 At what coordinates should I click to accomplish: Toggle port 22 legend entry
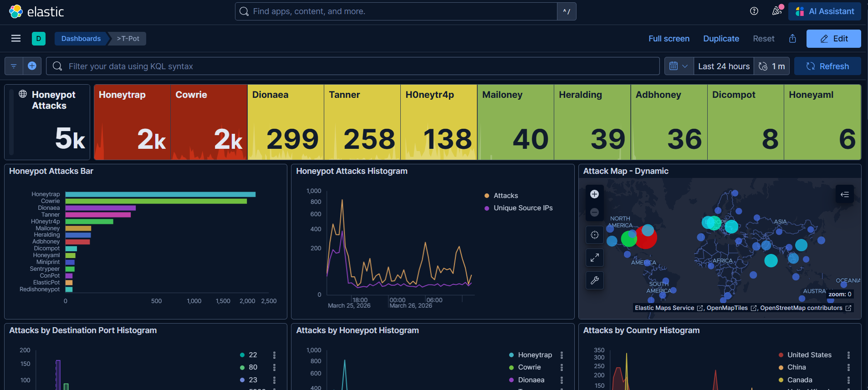pyautogui.click(x=253, y=355)
